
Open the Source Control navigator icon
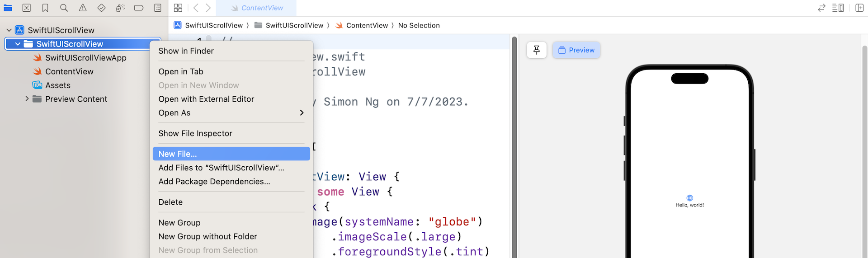27,8
